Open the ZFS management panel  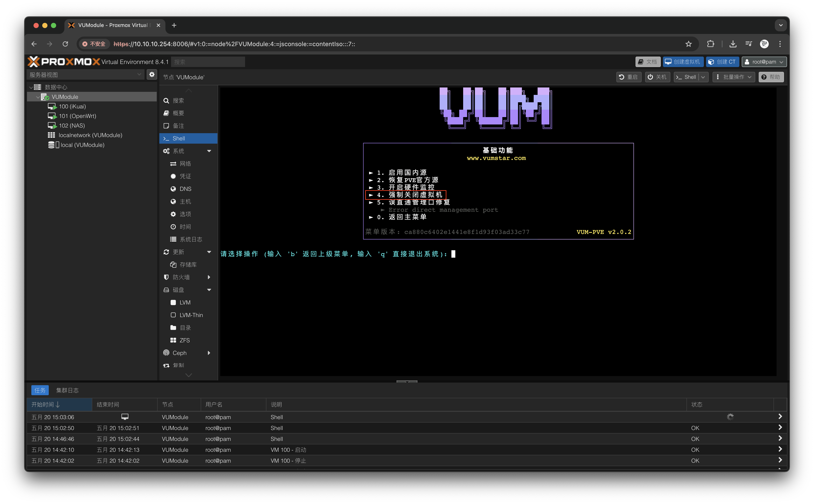(x=184, y=340)
